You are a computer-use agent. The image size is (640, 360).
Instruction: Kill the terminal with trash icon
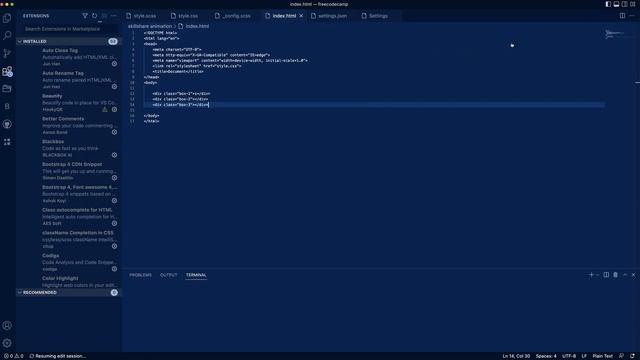[616, 275]
